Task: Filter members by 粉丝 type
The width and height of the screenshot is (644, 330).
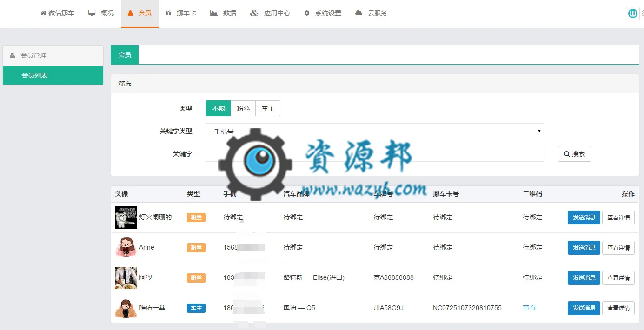Action: click(243, 108)
